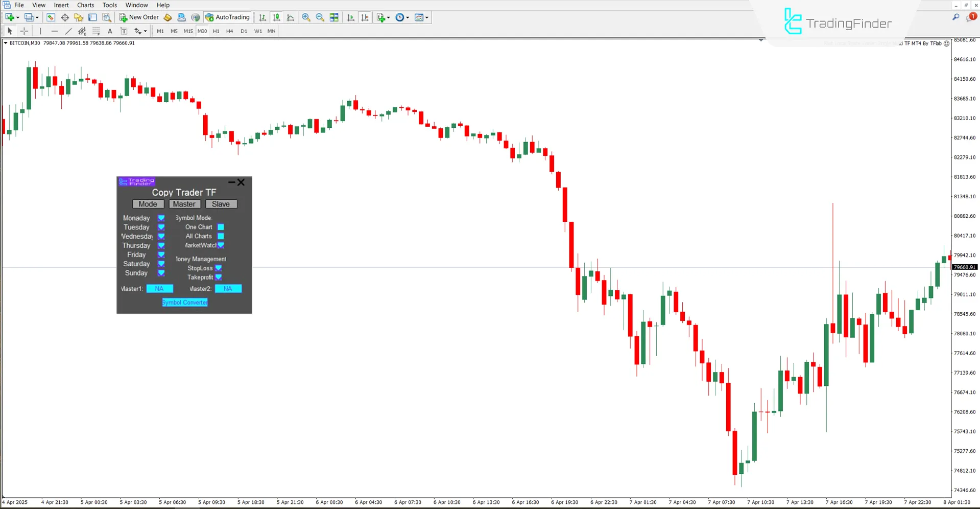This screenshot has width=980, height=509.
Task: Enable the One Chart symbol mode checkbox
Action: pos(220,227)
